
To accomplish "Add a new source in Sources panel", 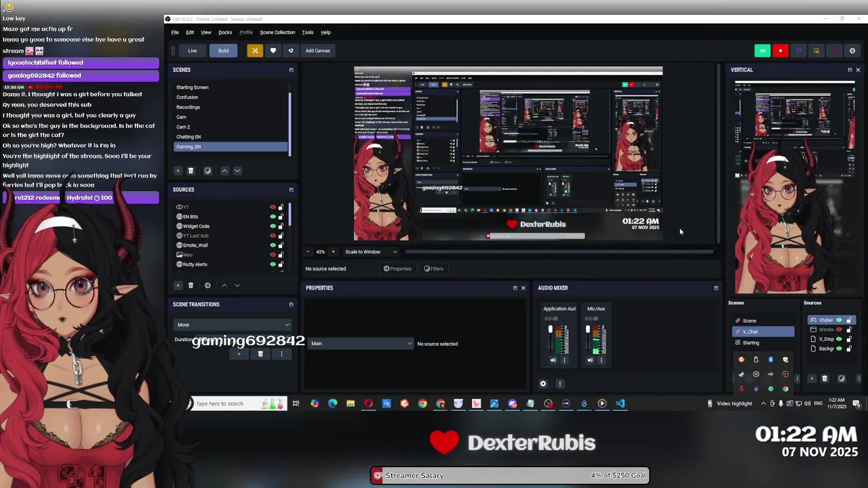I will pos(178,285).
